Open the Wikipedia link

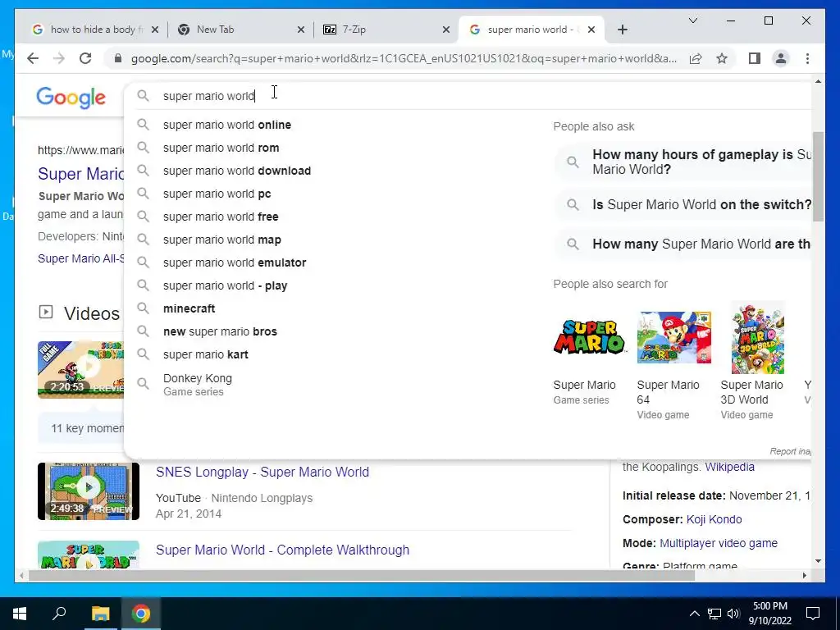coord(729,467)
